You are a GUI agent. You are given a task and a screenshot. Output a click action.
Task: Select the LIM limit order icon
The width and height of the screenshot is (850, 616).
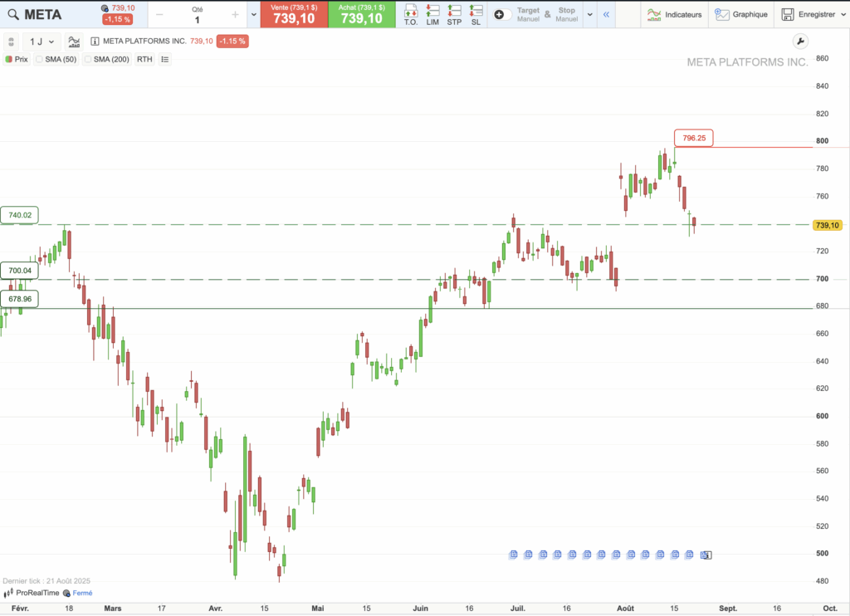(432, 14)
